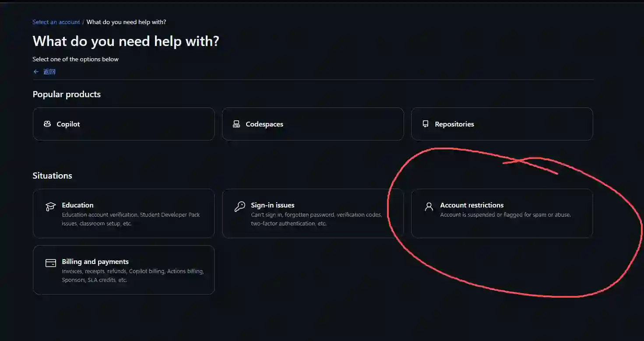
Task: Click the key icon on Sign-in issues card
Action: coord(239,206)
